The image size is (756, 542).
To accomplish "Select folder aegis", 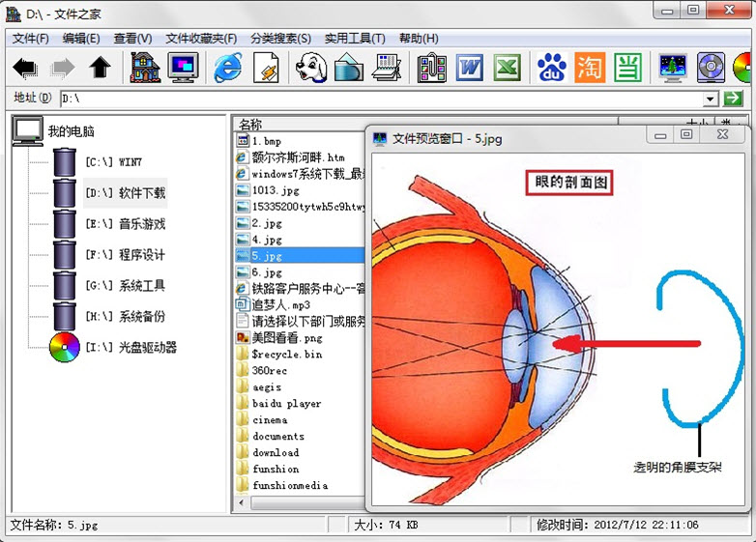I will [267, 386].
